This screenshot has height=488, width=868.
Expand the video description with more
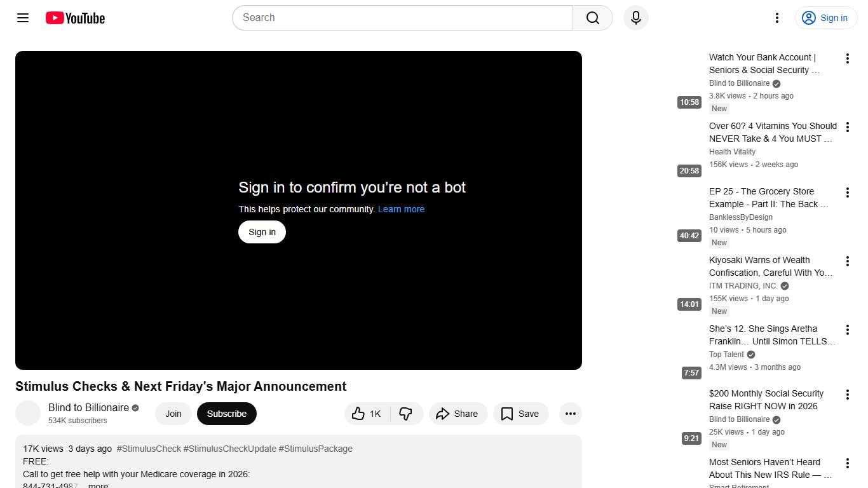(97, 485)
